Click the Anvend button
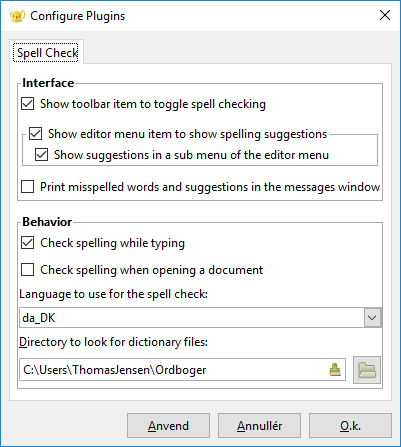The width and height of the screenshot is (401, 447). tap(168, 426)
